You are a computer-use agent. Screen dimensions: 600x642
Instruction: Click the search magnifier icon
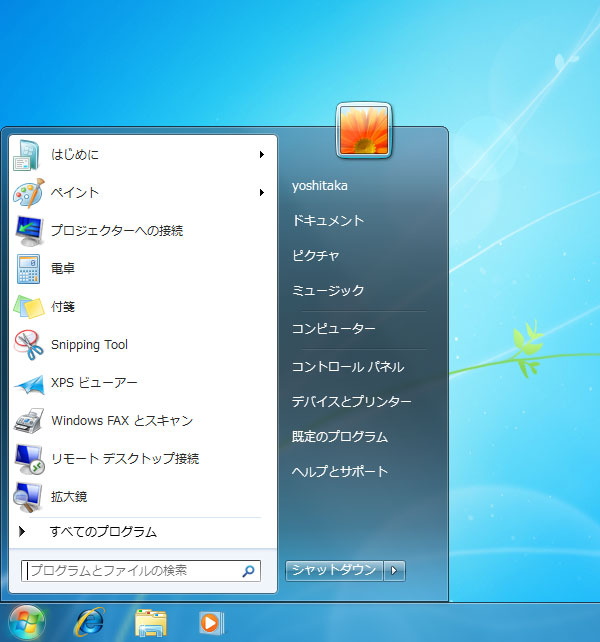point(248,571)
